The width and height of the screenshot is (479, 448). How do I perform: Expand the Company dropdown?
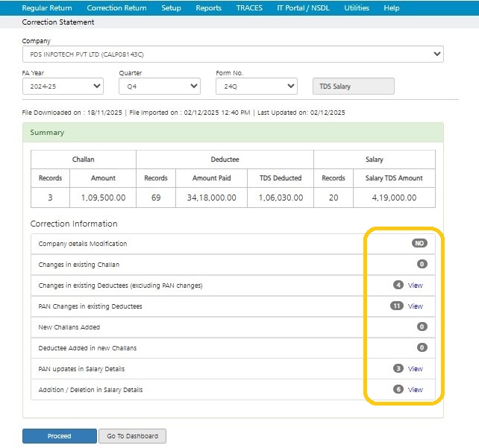(x=232, y=54)
